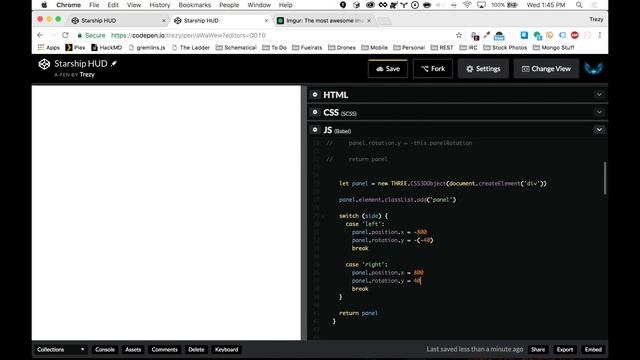The image size is (640, 360).
Task: Expand the HTML editor chevron
Action: click(x=599, y=94)
